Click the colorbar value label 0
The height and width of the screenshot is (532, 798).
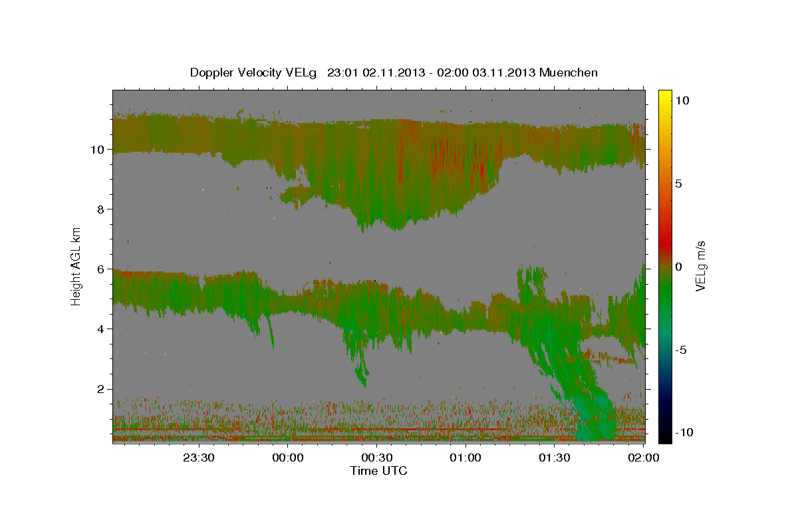pyautogui.click(x=679, y=266)
